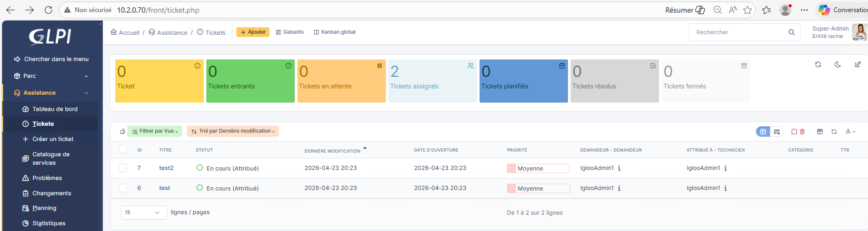This screenshot has height=231, width=868.
Task: Click the yellow Ticket counter card
Action: pyautogui.click(x=159, y=81)
